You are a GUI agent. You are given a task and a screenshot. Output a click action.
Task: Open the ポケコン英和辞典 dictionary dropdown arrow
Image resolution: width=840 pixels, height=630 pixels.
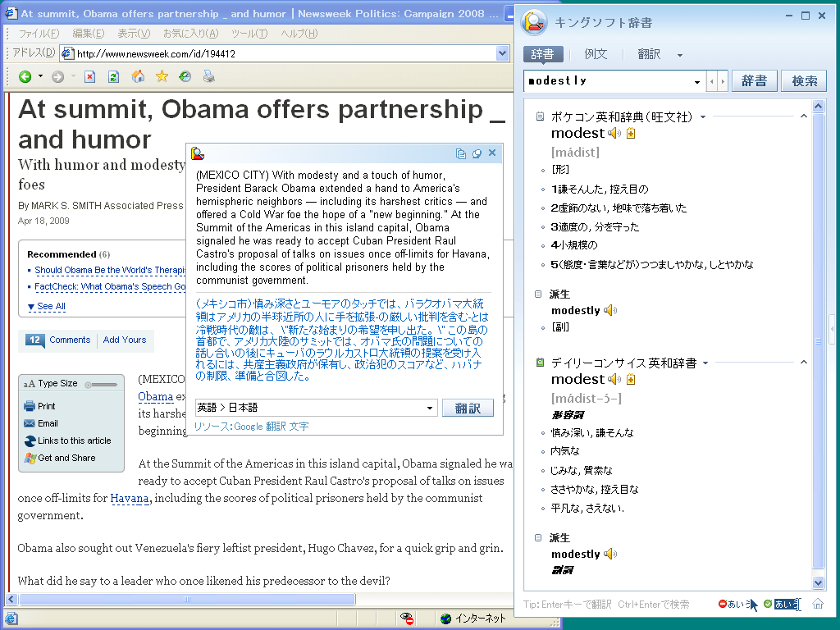tap(703, 116)
